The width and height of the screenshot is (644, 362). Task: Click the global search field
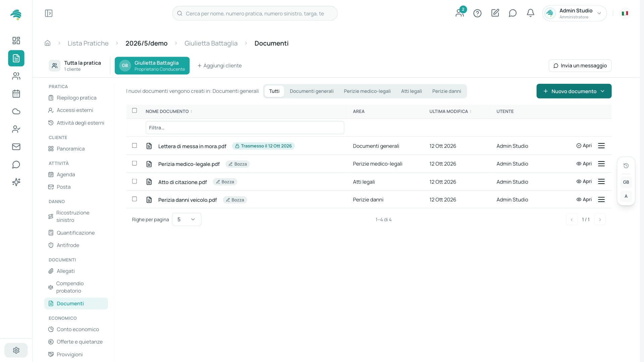point(255,13)
